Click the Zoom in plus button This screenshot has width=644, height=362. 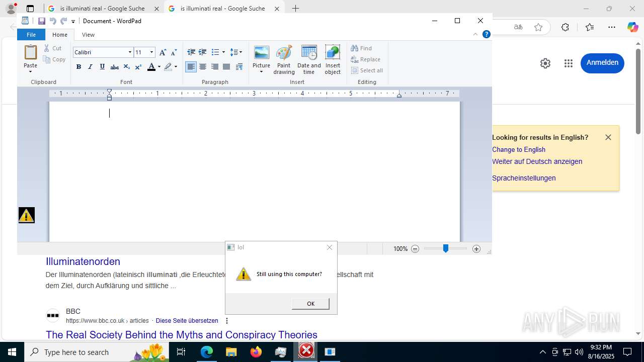476,249
